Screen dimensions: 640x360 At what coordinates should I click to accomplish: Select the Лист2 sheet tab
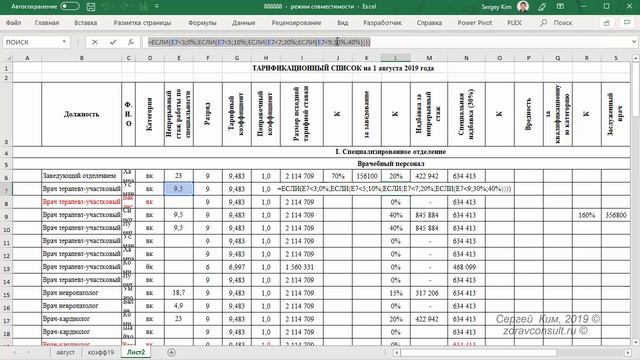136,352
